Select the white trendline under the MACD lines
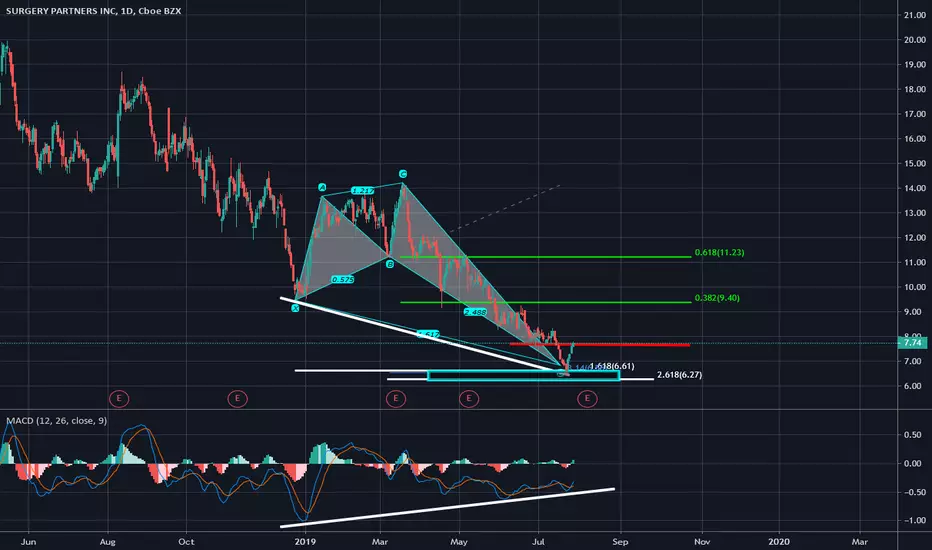The width and height of the screenshot is (932, 550). (x=447, y=508)
